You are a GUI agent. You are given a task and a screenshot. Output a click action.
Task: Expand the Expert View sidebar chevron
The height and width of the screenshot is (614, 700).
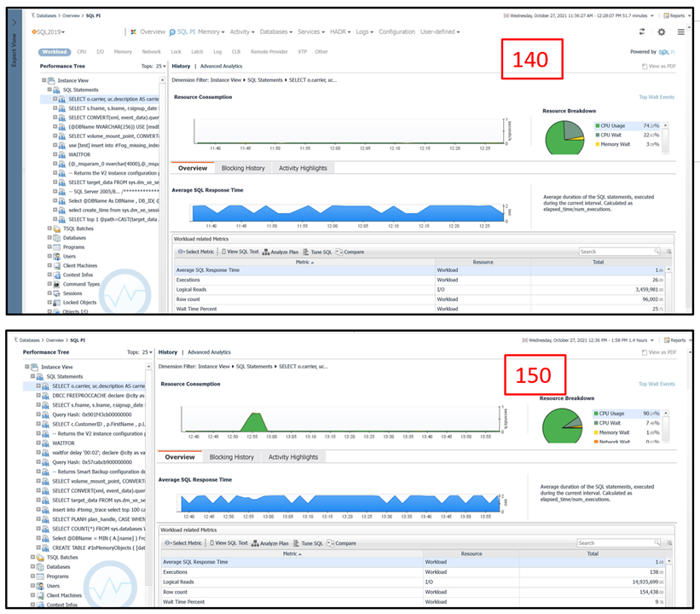point(14,22)
